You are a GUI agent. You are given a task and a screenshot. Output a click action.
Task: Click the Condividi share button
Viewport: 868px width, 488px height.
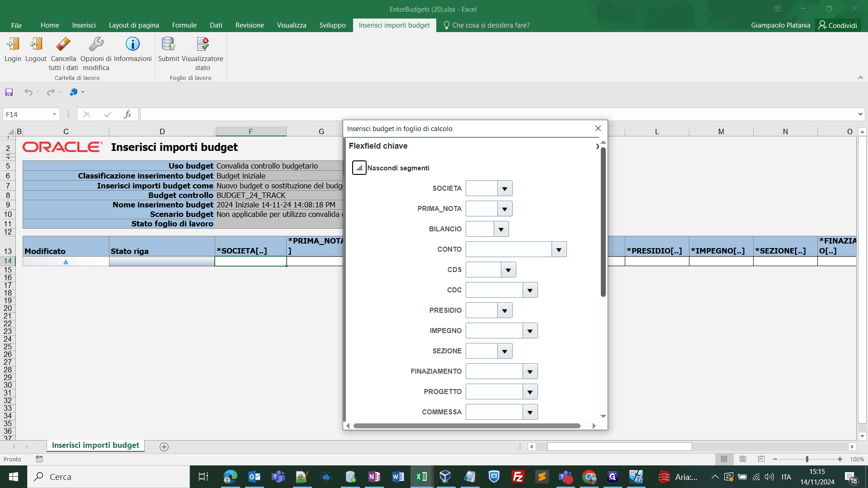tap(838, 25)
